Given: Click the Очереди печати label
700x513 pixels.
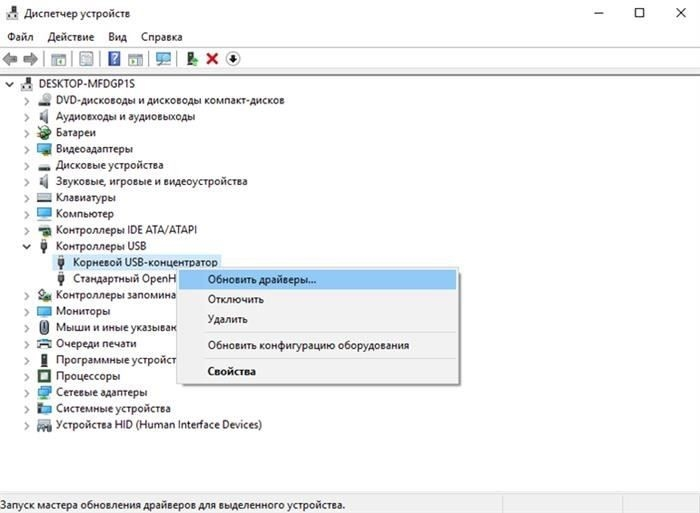Looking at the screenshot, I should coord(96,343).
